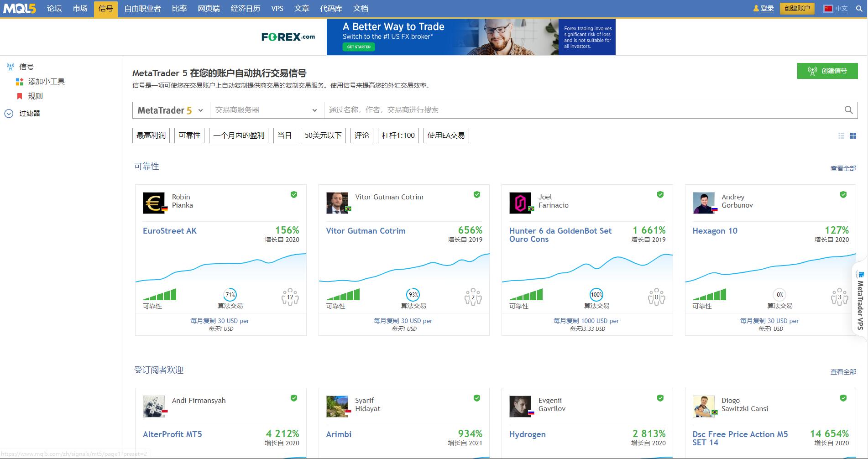Toggle the 使用EA交易 filter chip
This screenshot has width=868, height=459.
446,136
